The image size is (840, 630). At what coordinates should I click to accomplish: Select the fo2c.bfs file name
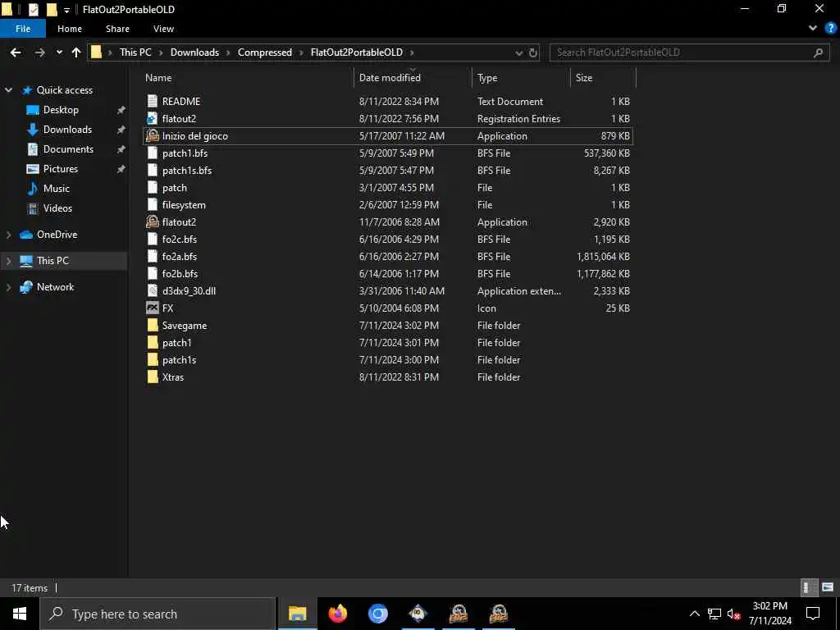click(x=180, y=240)
